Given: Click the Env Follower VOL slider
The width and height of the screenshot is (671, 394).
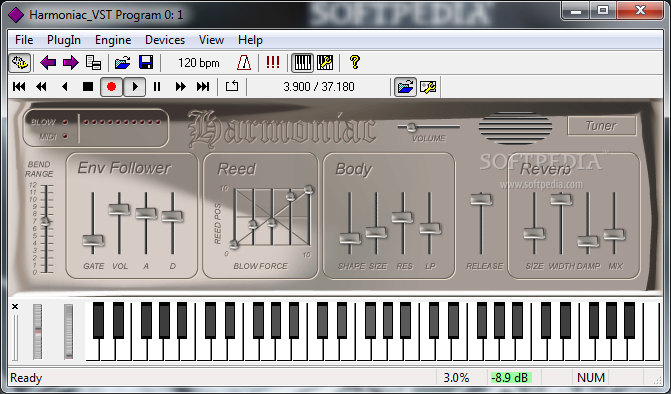Looking at the screenshot, I should (x=119, y=209).
